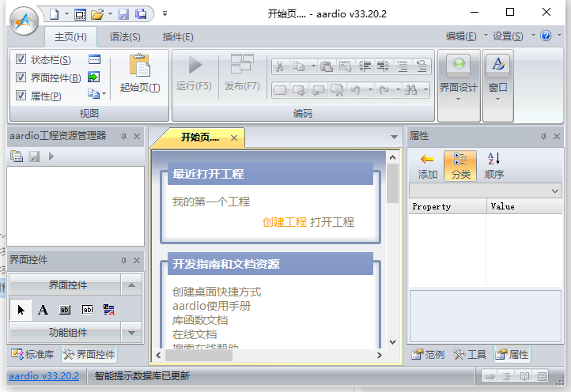Switch to the 语法(S) ribbon tab
This screenshot has height=392, width=571.
pos(125,37)
